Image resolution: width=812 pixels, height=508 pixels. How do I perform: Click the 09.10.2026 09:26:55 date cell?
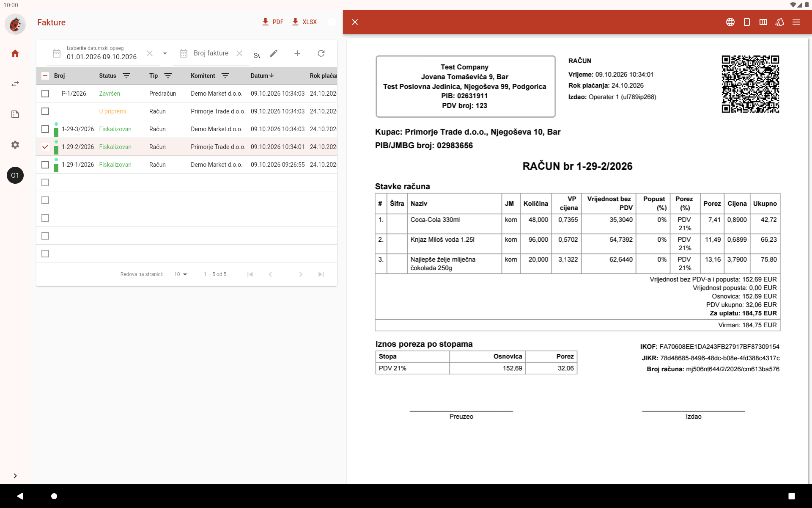(x=277, y=165)
